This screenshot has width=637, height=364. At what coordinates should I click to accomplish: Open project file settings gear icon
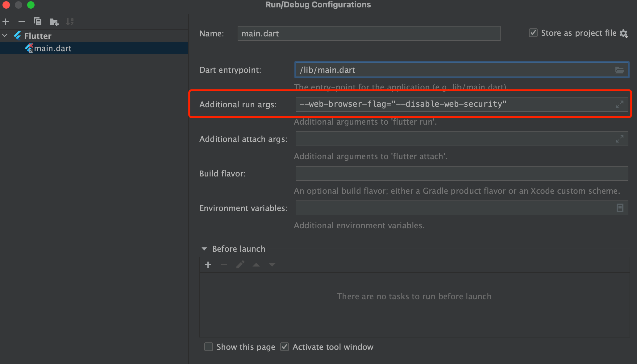click(624, 33)
